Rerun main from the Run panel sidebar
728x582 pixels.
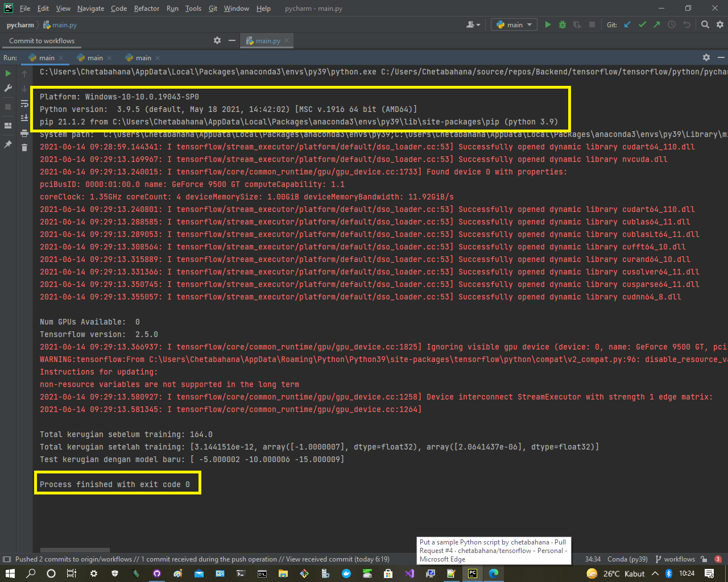point(8,73)
